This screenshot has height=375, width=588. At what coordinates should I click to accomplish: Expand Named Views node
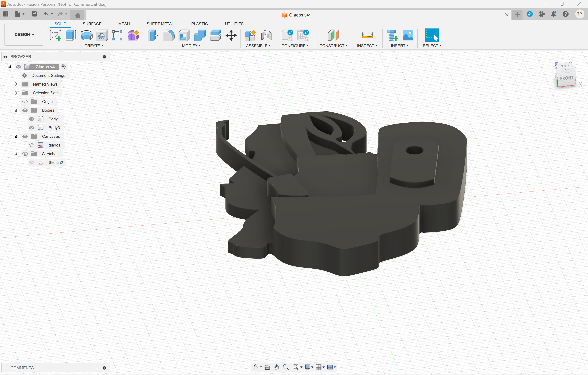coord(16,84)
